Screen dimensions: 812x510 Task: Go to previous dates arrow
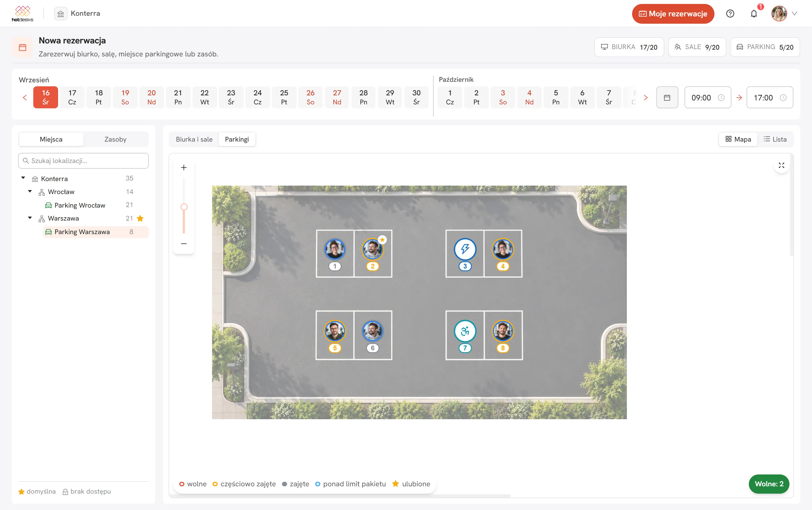point(25,98)
